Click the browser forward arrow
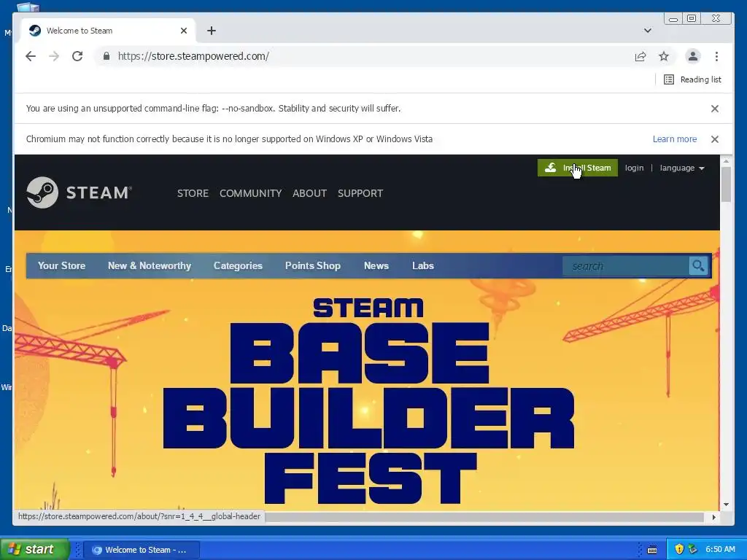 pos(54,56)
